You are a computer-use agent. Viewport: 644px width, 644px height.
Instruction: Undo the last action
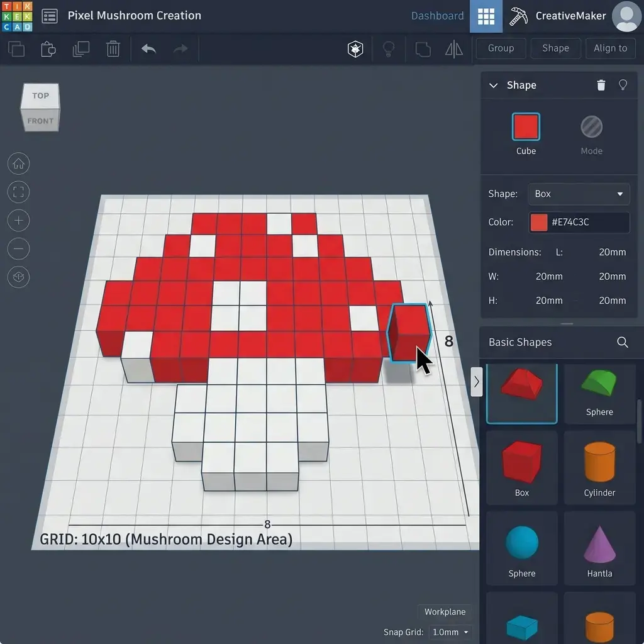(x=148, y=49)
